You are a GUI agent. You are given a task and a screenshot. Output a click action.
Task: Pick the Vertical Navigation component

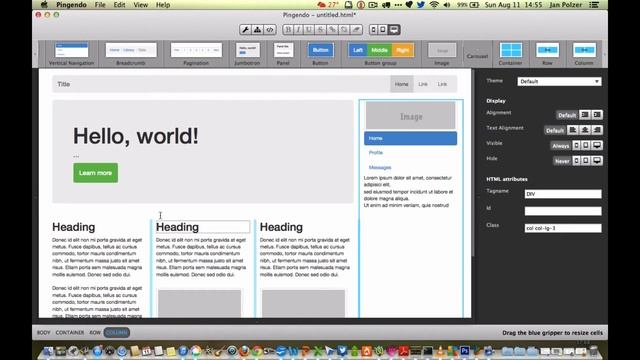[x=71, y=54]
